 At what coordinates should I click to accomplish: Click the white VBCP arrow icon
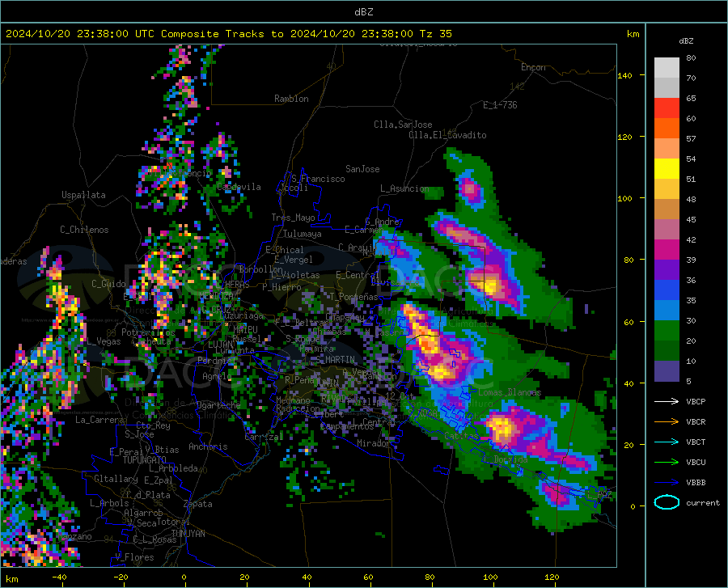coord(667,401)
